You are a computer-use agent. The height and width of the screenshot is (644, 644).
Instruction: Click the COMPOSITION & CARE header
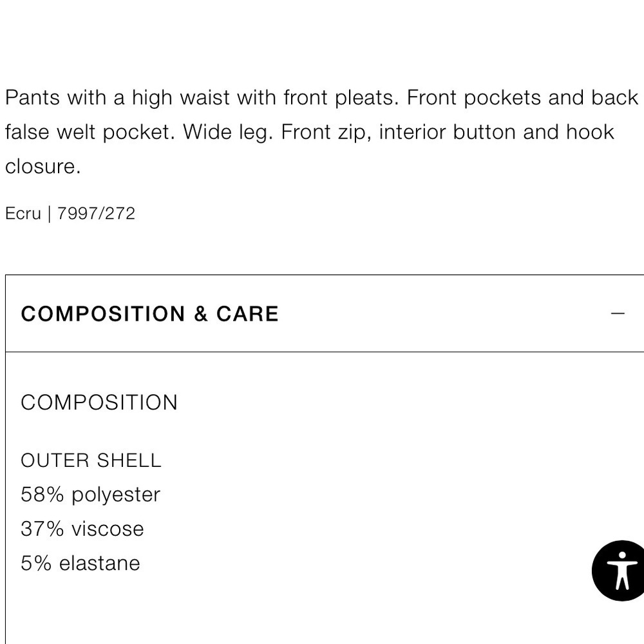[149, 314]
